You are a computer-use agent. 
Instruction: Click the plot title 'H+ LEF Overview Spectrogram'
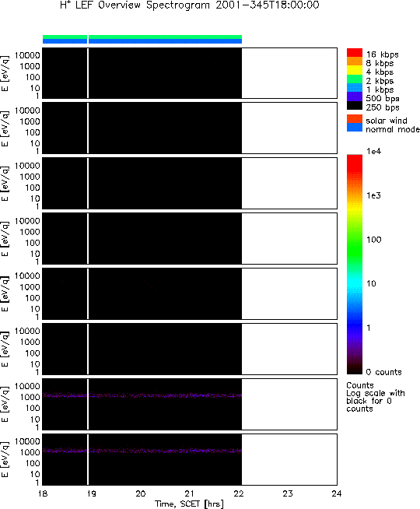click(135, 5)
